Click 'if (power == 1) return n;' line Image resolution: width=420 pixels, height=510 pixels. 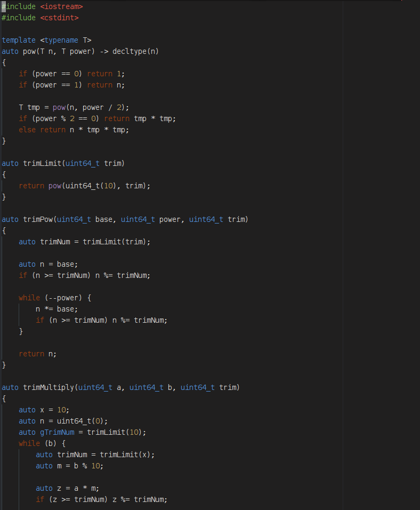71,85
